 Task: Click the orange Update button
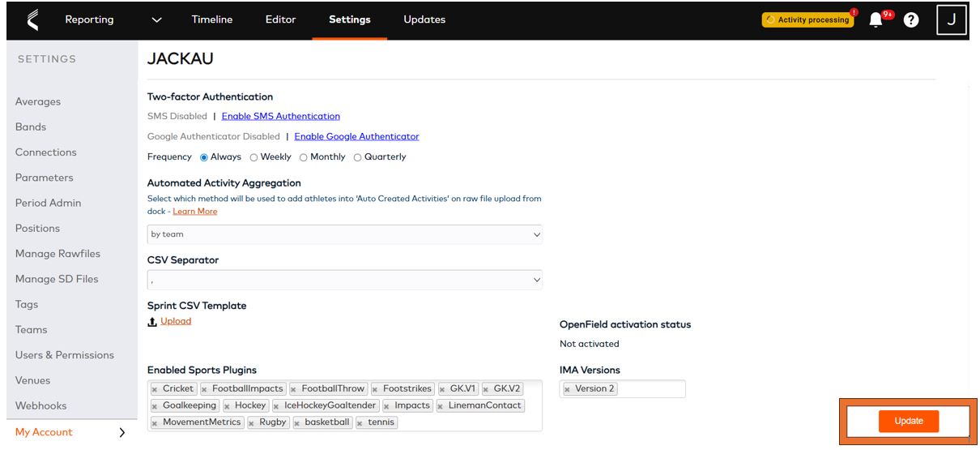pyautogui.click(x=908, y=421)
